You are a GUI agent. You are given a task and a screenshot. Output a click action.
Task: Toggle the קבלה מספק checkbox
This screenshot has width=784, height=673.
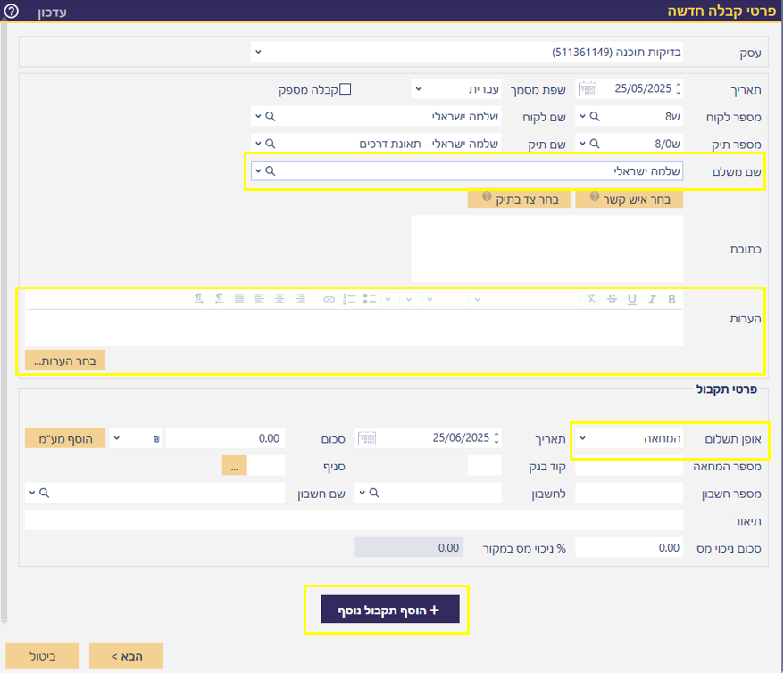pos(346,89)
